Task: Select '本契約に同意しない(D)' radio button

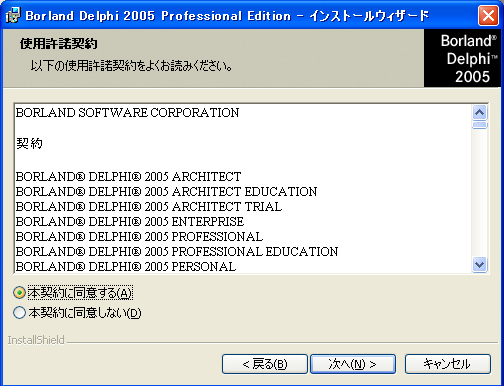Action: (20, 313)
